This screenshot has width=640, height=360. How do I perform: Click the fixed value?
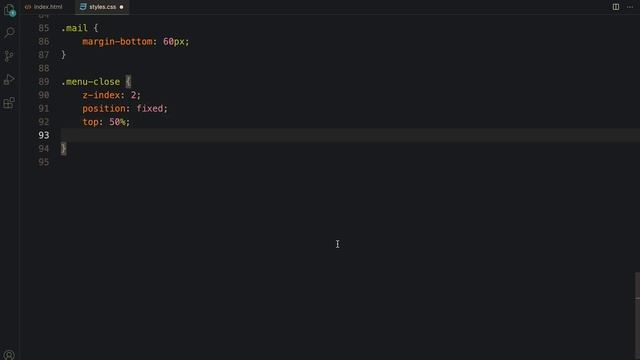coord(150,109)
